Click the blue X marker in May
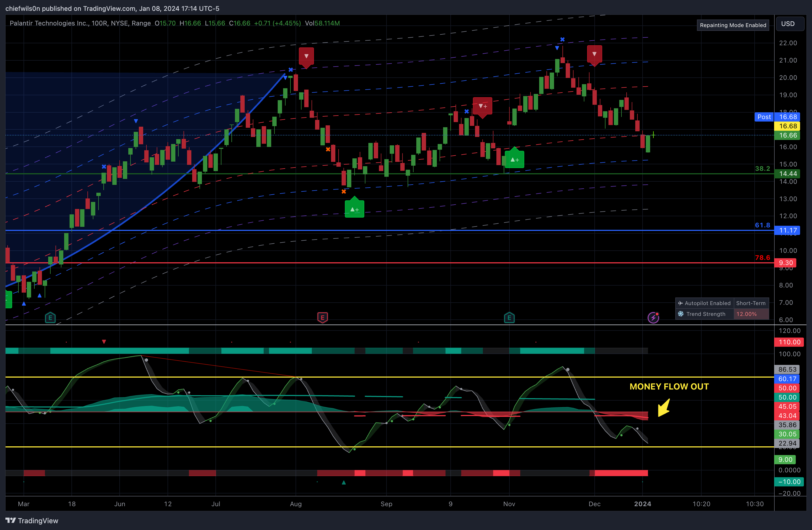This screenshot has width=812, height=530. click(x=104, y=167)
